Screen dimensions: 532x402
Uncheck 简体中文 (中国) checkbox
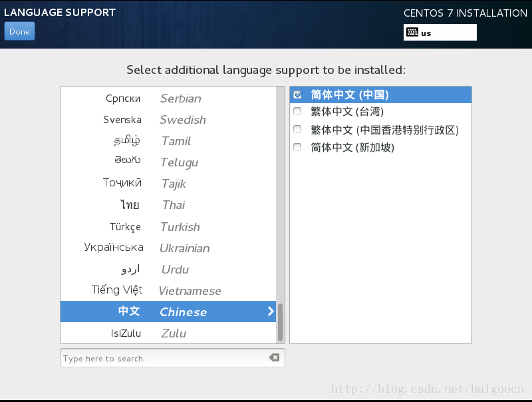(297, 95)
